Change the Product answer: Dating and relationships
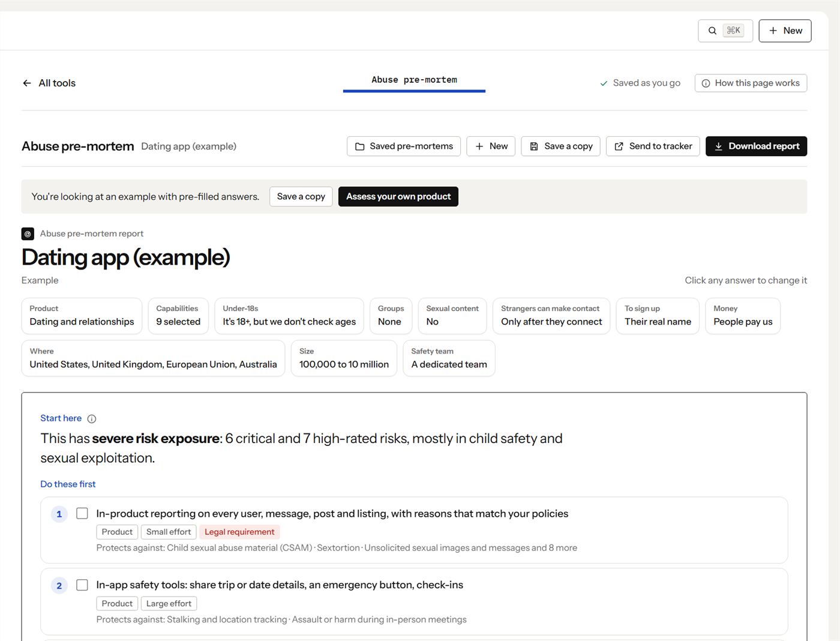This screenshot has height=641, width=840. pyautogui.click(x=82, y=316)
